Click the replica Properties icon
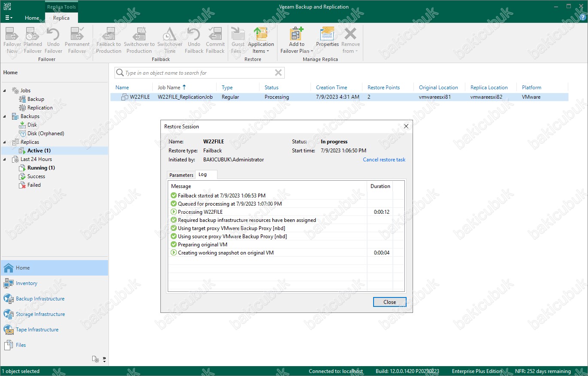The width and height of the screenshot is (588, 376). (327, 37)
